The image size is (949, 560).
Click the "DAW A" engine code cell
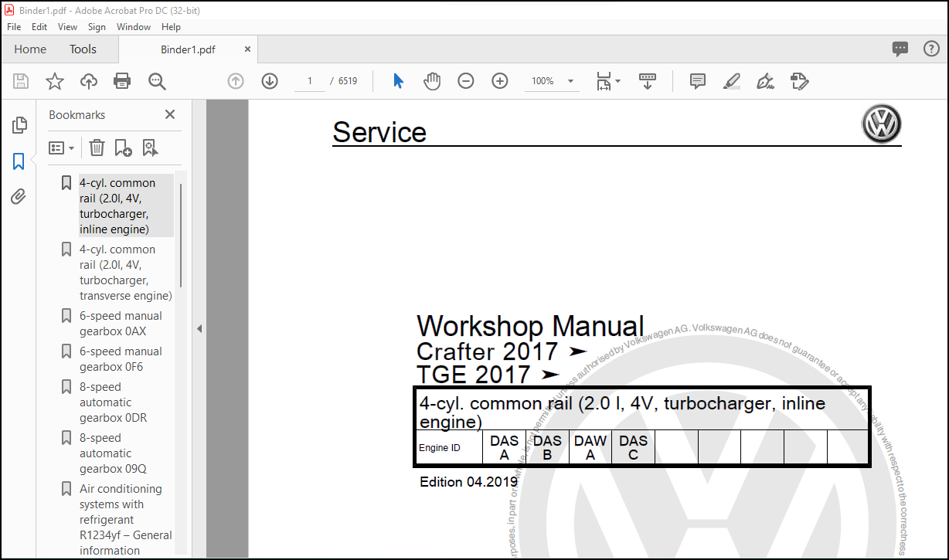590,447
